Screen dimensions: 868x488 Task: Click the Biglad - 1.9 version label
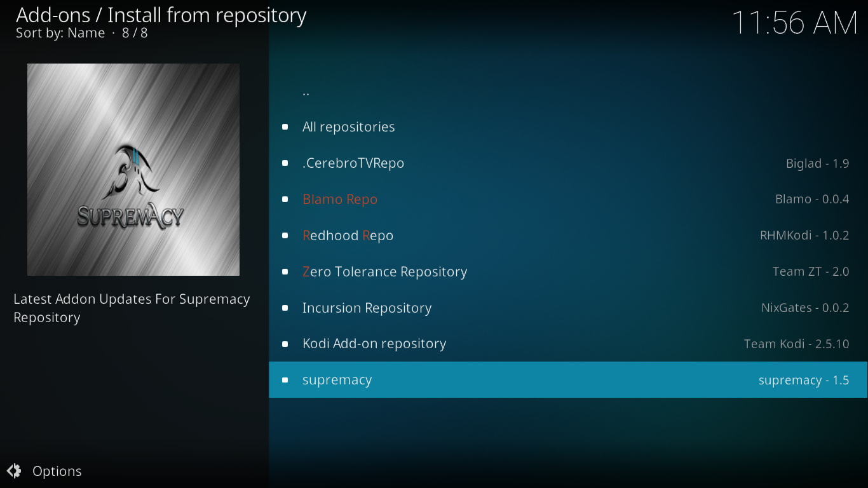click(x=818, y=163)
